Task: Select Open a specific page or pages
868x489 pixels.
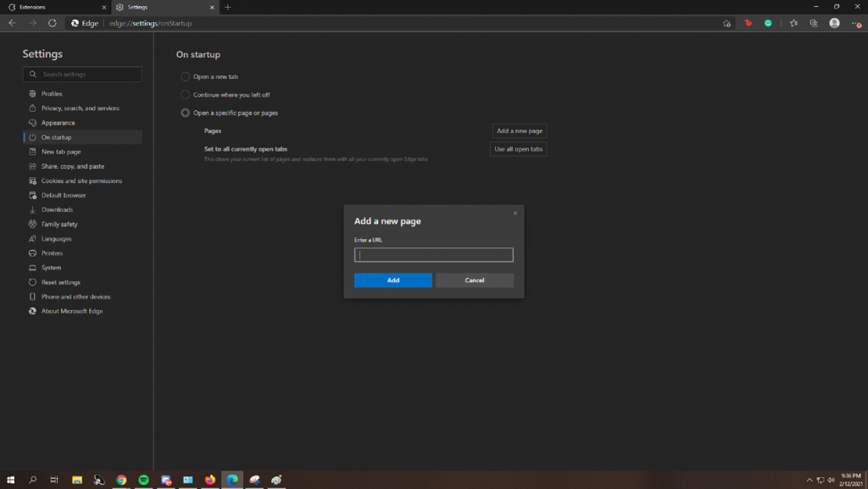Action: (x=185, y=113)
